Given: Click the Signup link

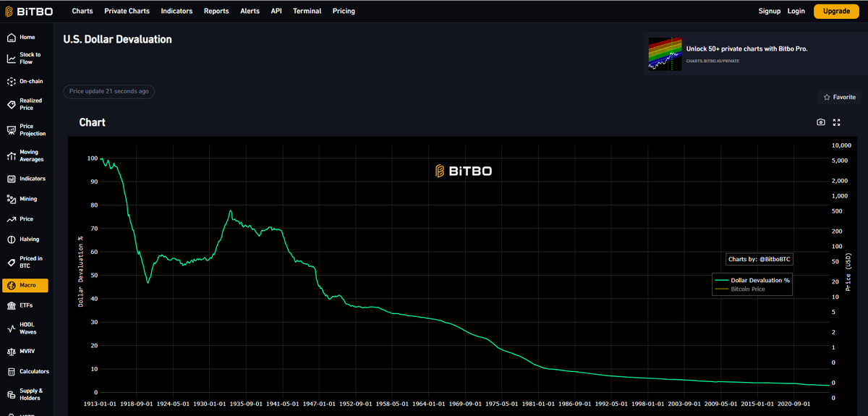Looking at the screenshot, I should pyautogui.click(x=770, y=11).
